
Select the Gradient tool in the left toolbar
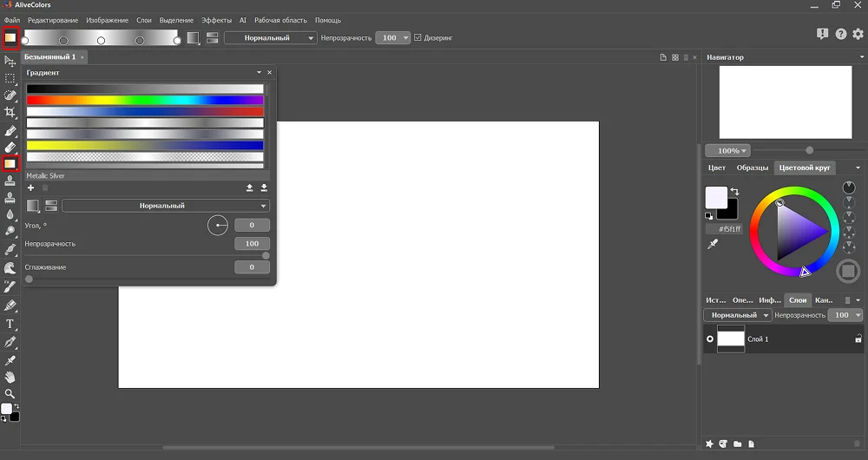pos(10,164)
